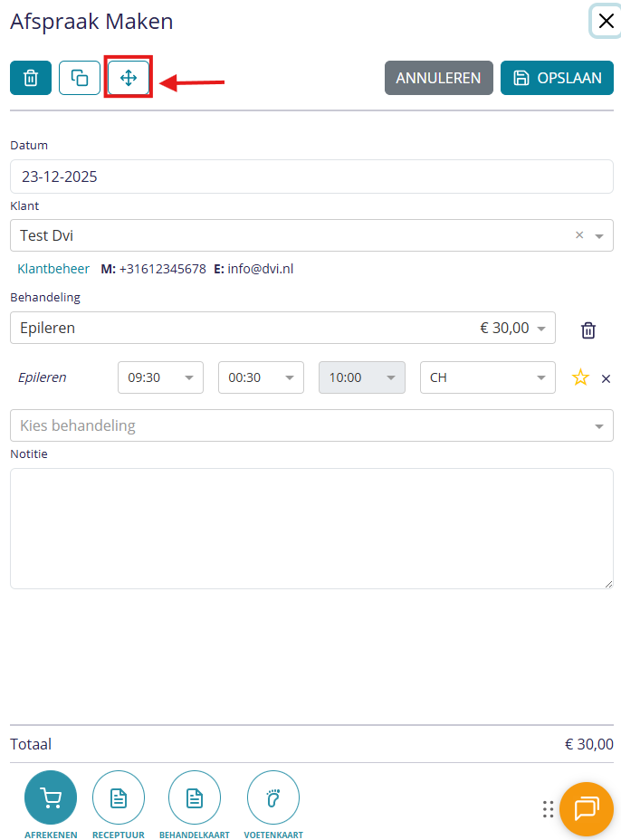
Task: Open the Receptuur document icon
Action: tap(119, 797)
